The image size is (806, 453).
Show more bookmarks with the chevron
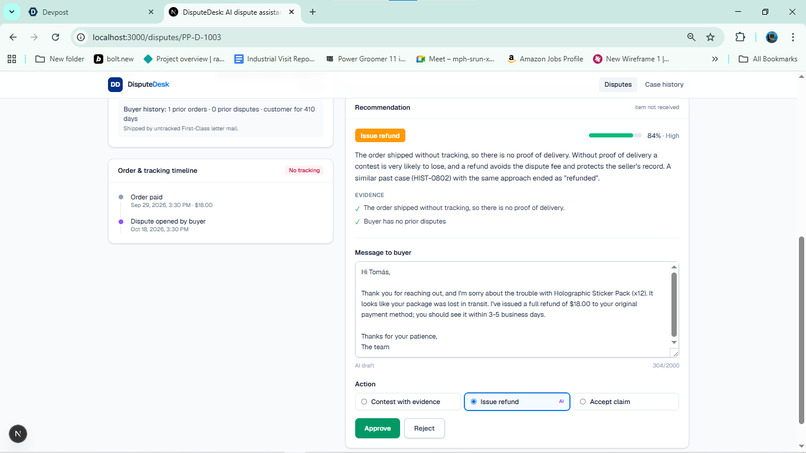coord(715,59)
